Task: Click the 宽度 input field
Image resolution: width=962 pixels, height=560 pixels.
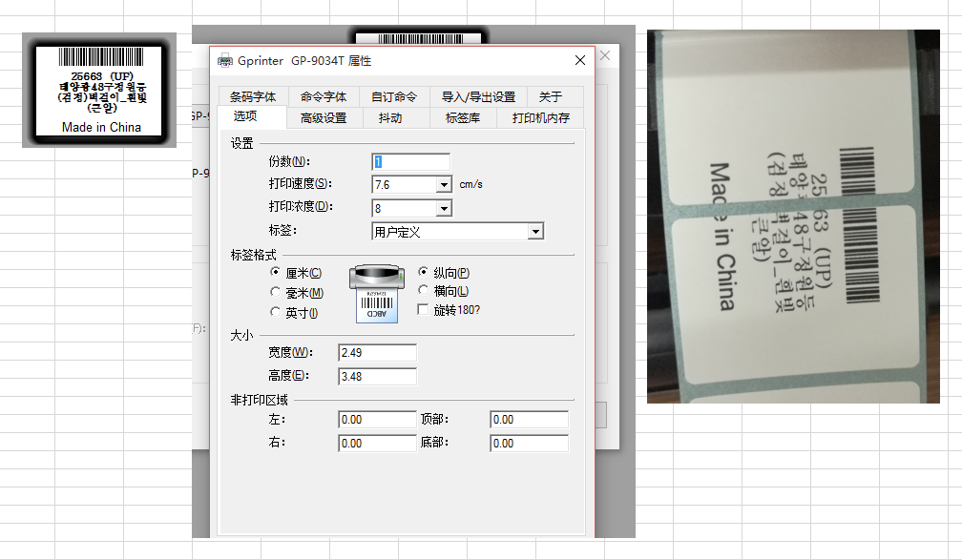Action: click(377, 353)
